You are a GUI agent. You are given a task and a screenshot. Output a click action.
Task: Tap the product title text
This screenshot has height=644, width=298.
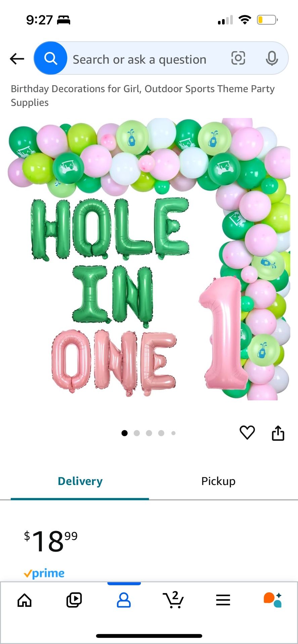pos(143,96)
